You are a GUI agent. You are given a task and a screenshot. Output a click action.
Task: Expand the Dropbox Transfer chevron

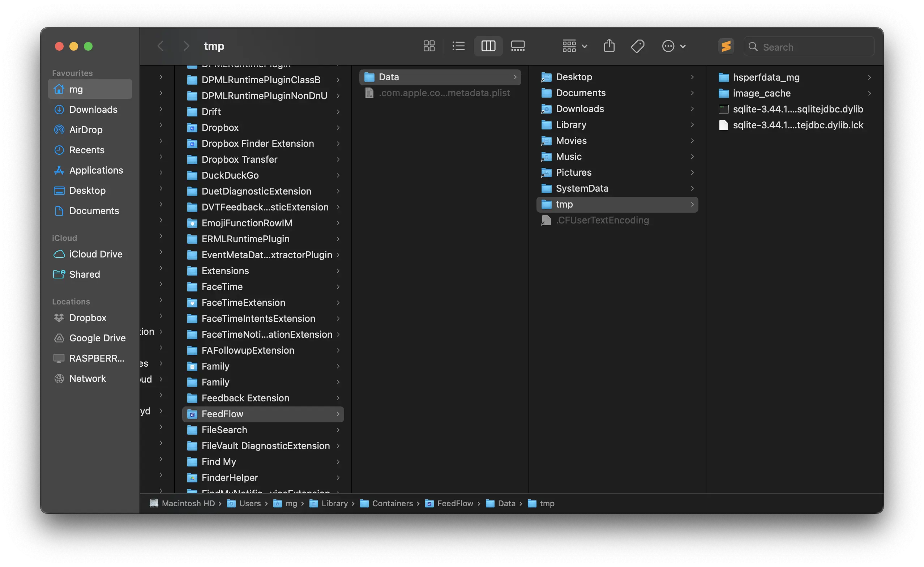click(x=338, y=160)
